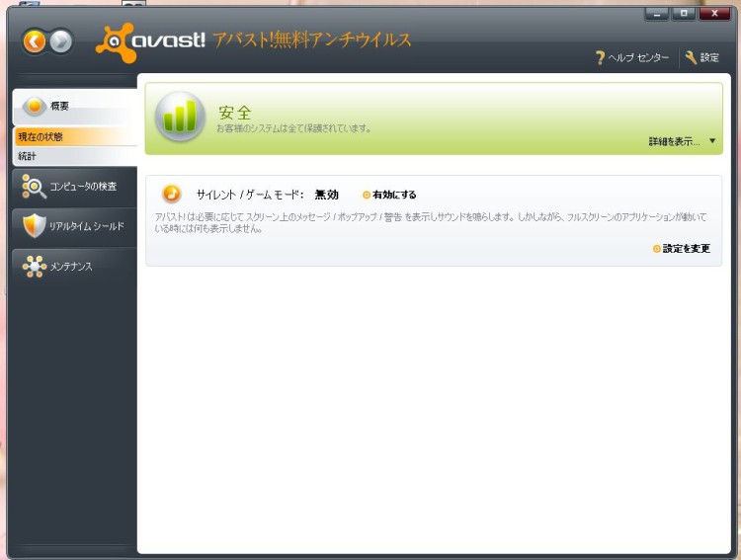Click the 設定 text in the header

click(709, 57)
